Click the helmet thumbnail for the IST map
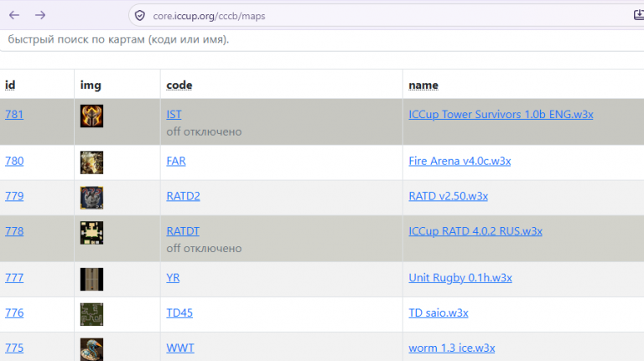The image size is (644, 361). [91, 116]
